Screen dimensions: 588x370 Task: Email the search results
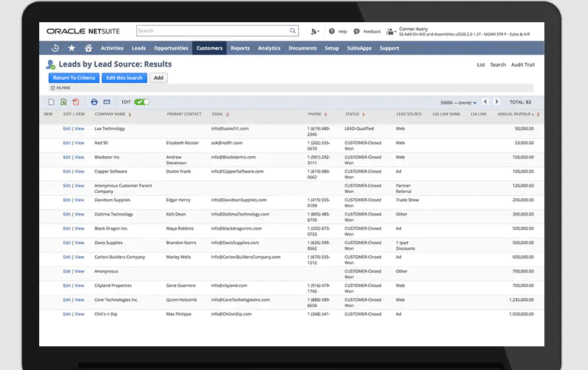(107, 101)
